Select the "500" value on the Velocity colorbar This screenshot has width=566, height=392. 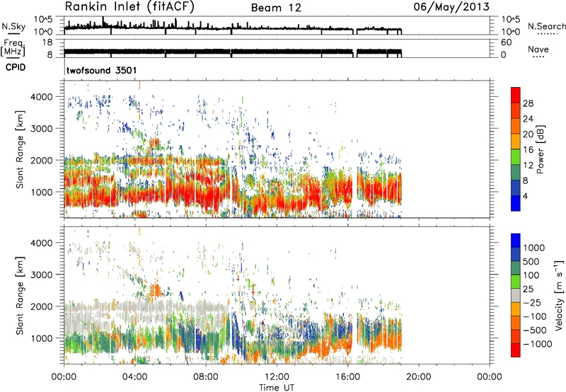pos(531,262)
